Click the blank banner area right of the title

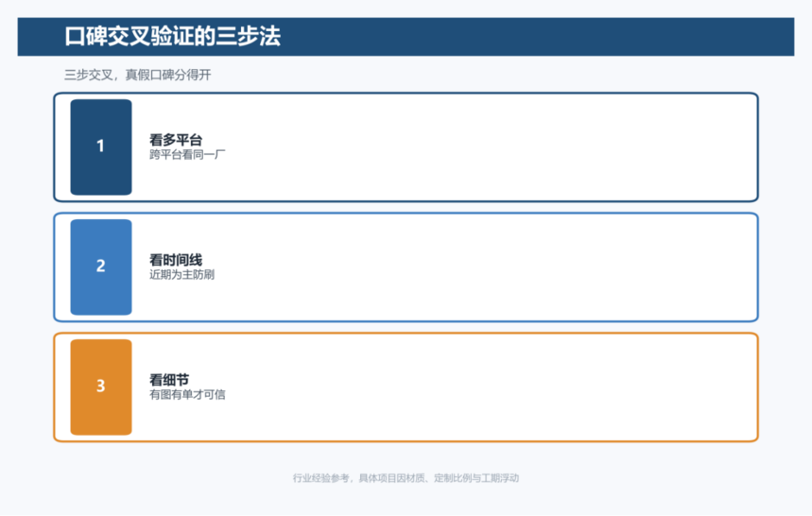(x=539, y=37)
